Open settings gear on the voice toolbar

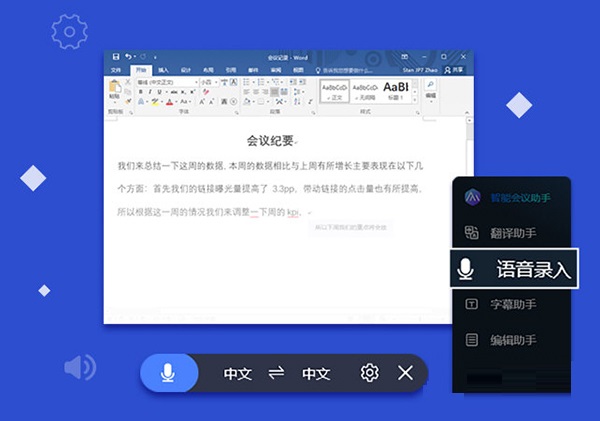click(x=369, y=373)
